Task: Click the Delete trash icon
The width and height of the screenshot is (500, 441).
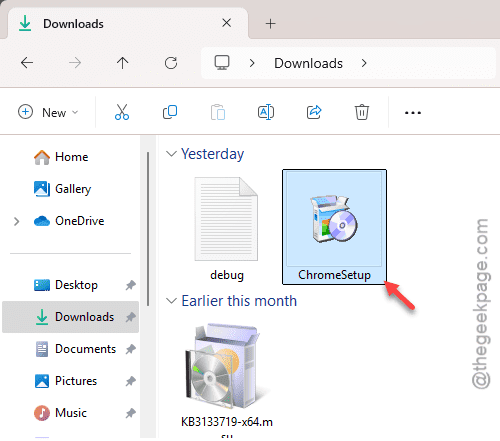Action: pos(362,112)
